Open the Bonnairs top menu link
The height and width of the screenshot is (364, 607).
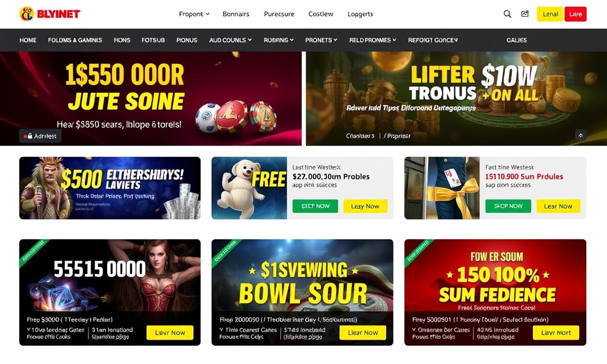pos(236,14)
